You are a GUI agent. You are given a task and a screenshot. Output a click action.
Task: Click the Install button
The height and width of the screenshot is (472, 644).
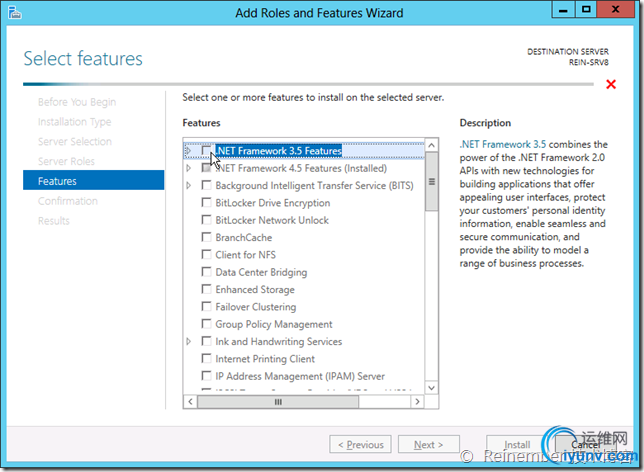(517, 444)
